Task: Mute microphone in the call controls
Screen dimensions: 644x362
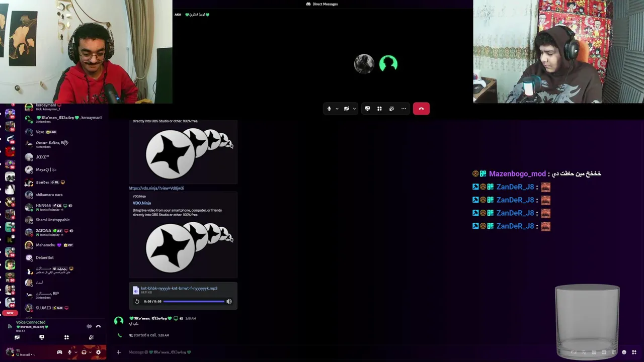Action: point(330,109)
